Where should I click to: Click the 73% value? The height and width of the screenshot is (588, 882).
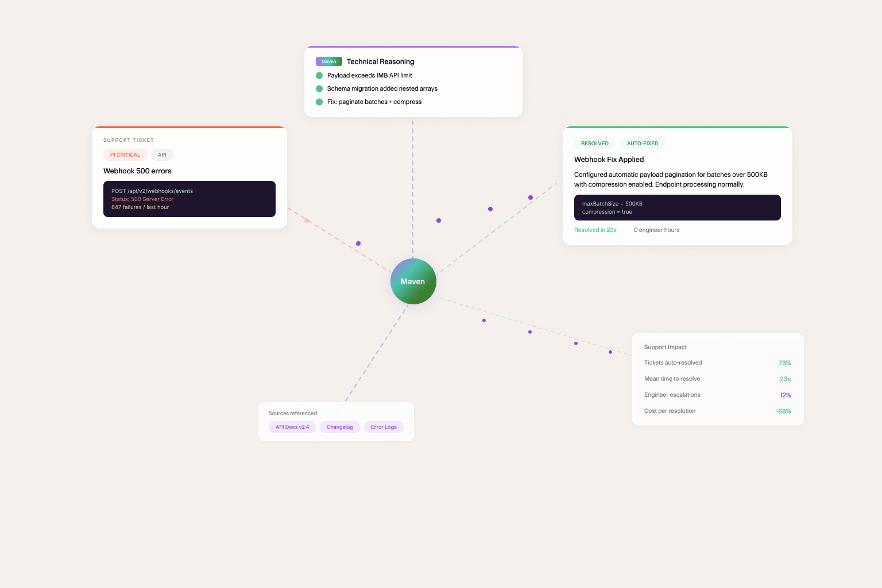click(x=784, y=363)
